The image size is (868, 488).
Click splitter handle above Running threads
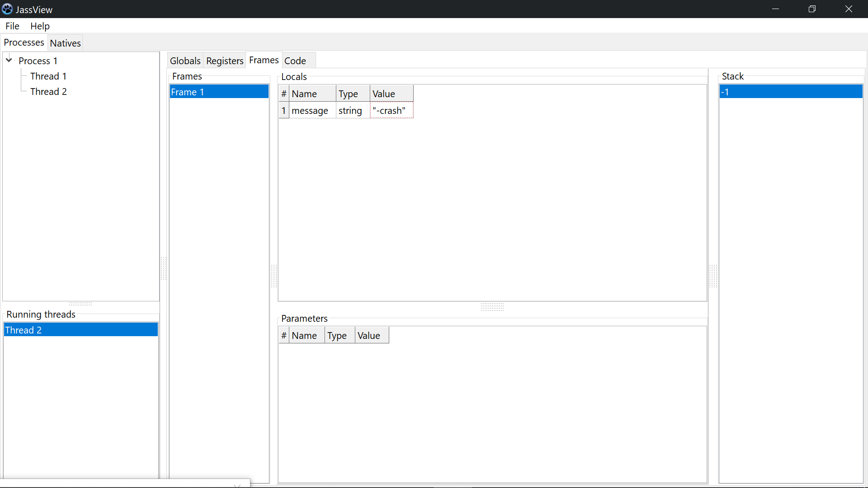80,304
